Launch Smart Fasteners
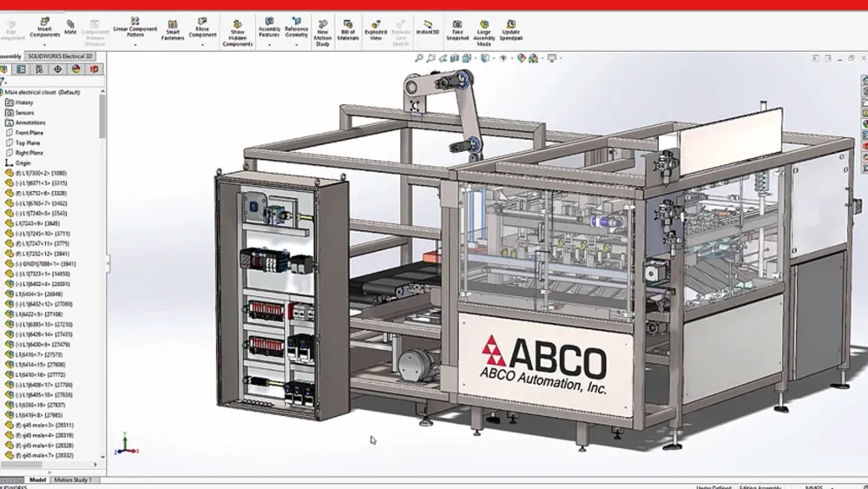This screenshot has width=868, height=489. (173, 30)
